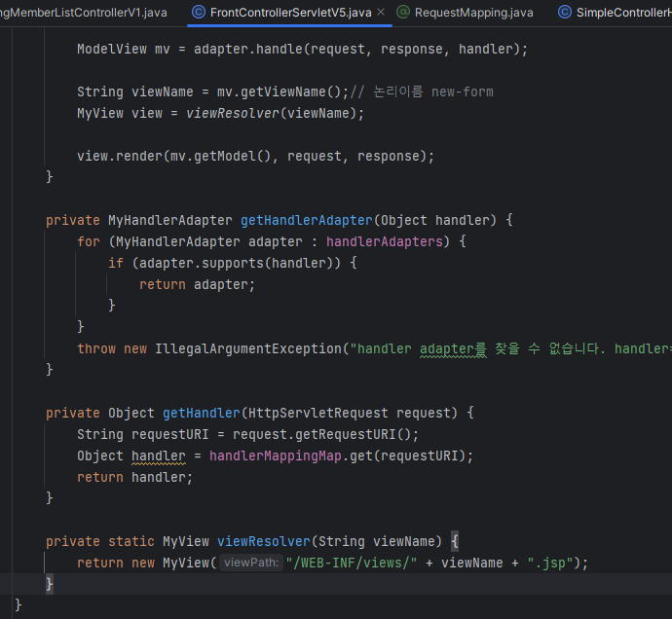Screen dimensions: 672x619
Task: Click the adapter.supports(handler) condition
Action: [236, 263]
